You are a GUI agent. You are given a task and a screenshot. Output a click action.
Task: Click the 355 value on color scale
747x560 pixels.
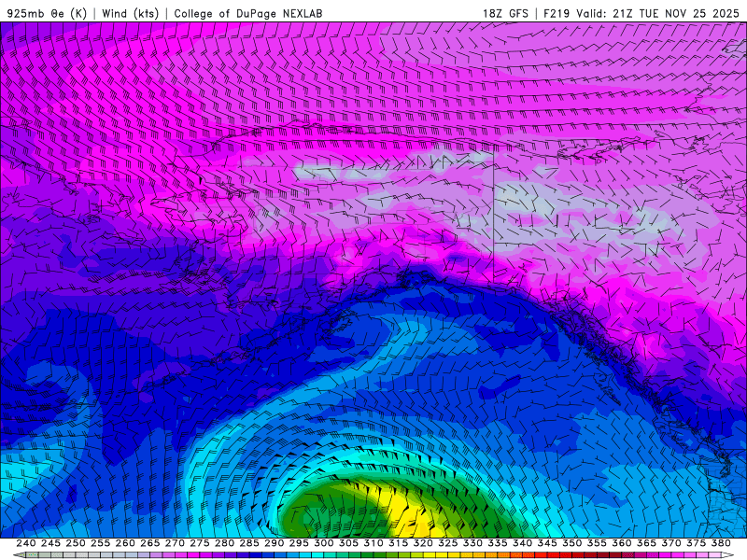point(597,543)
